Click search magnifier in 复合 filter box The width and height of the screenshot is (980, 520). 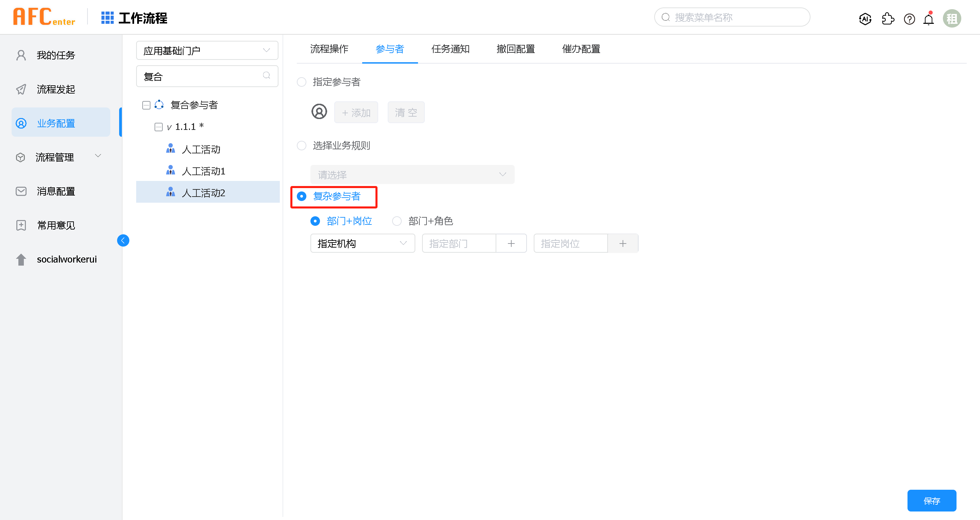[266, 76]
